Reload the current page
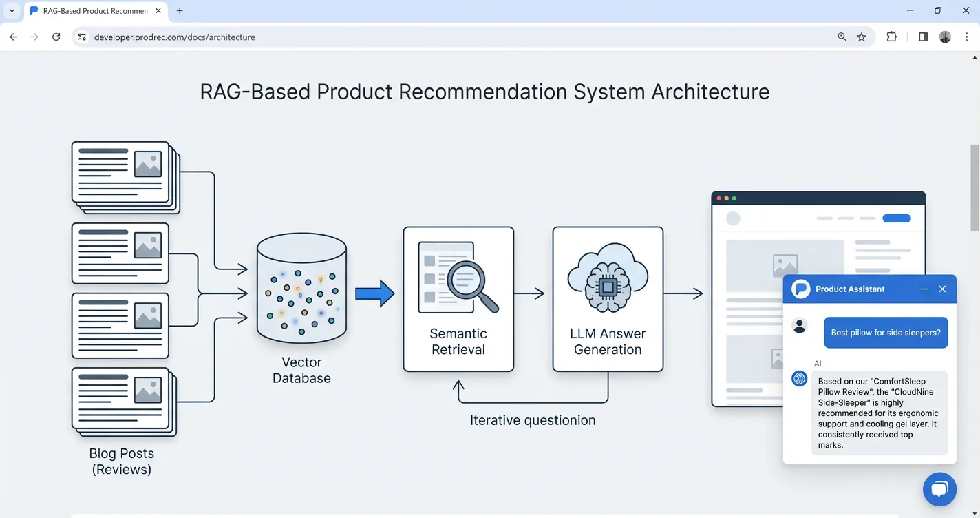 click(x=56, y=37)
